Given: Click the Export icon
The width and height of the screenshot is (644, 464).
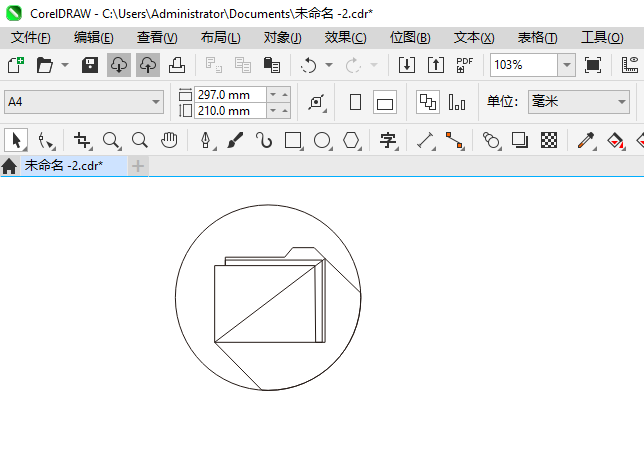Looking at the screenshot, I should click(436, 65).
